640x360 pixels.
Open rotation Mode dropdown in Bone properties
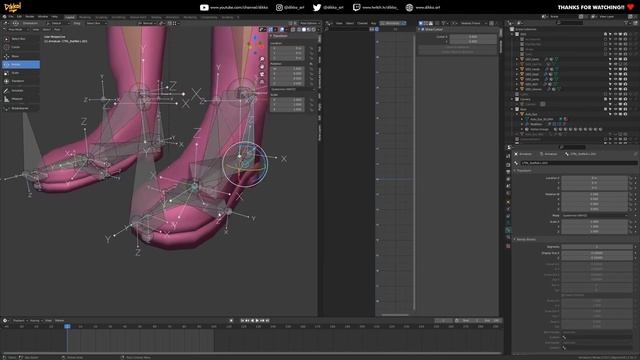594,215
